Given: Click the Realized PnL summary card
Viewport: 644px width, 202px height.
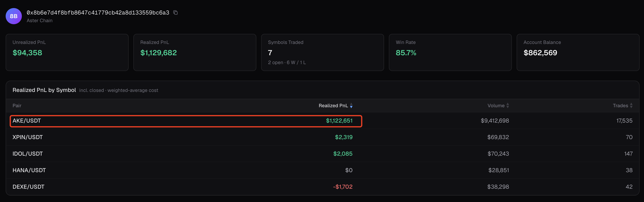Looking at the screenshot, I should click(x=195, y=52).
